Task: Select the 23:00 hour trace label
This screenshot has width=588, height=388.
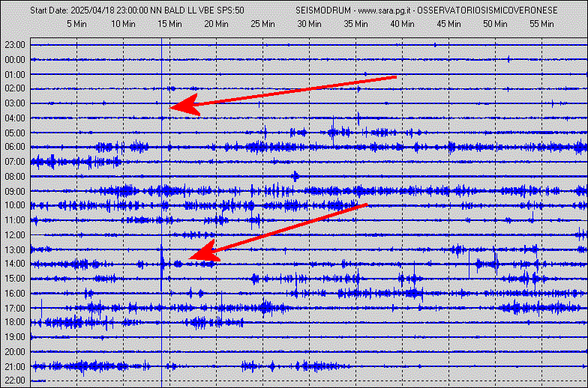Action: click(x=15, y=45)
